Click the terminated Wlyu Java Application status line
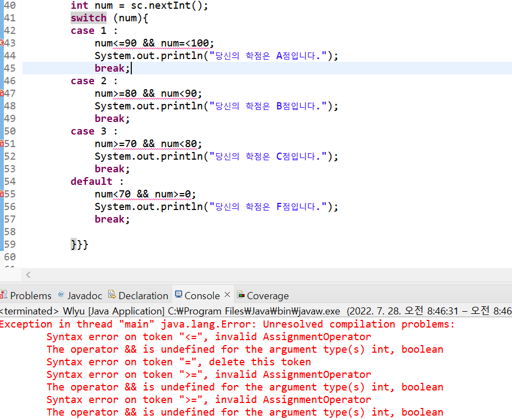Screen dimensions: 512x420 (256, 311)
